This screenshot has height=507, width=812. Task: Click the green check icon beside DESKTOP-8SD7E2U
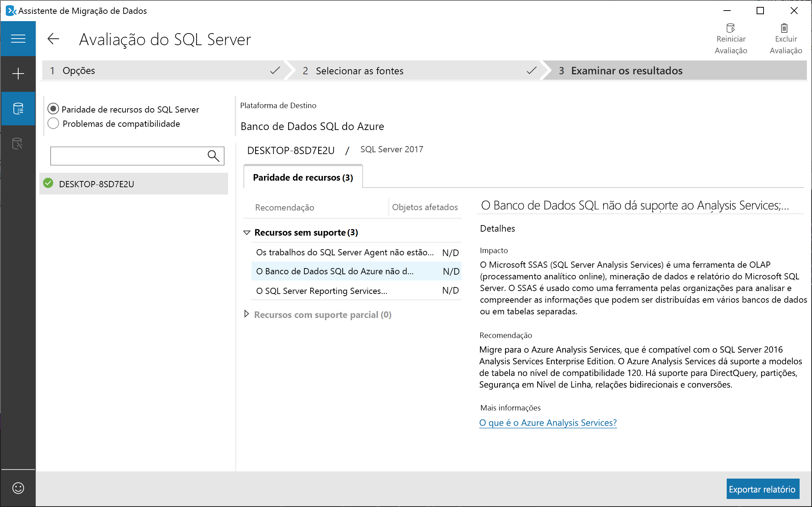point(48,183)
